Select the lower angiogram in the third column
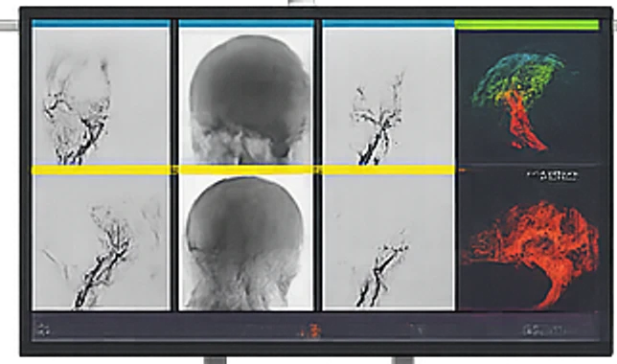 pyautogui.click(x=388, y=241)
